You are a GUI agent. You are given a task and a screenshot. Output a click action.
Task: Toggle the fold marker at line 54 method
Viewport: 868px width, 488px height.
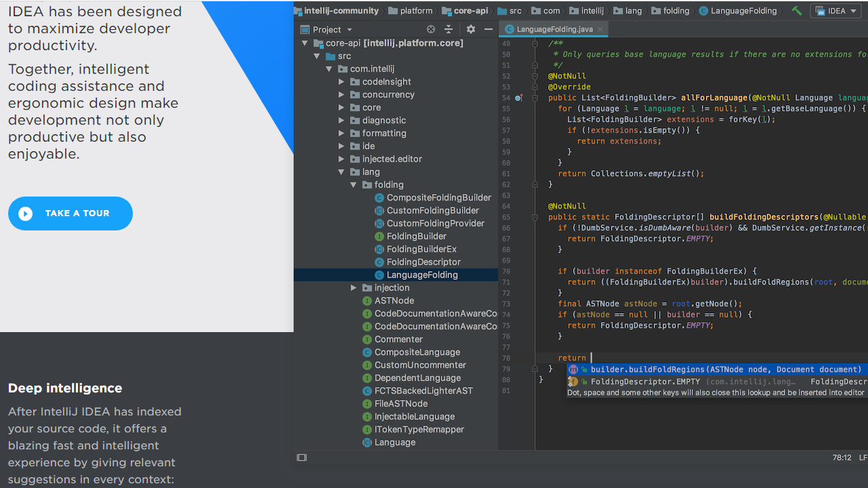click(x=535, y=98)
